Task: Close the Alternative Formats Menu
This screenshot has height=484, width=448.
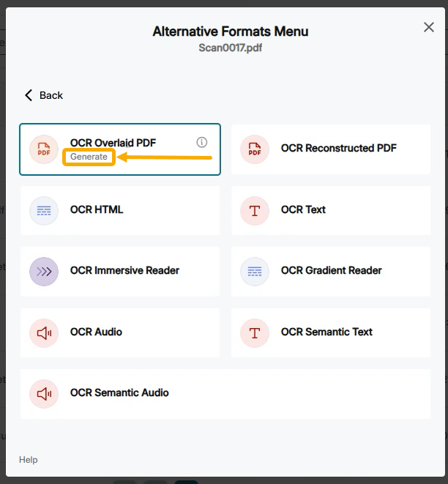Action: (429, 27)
